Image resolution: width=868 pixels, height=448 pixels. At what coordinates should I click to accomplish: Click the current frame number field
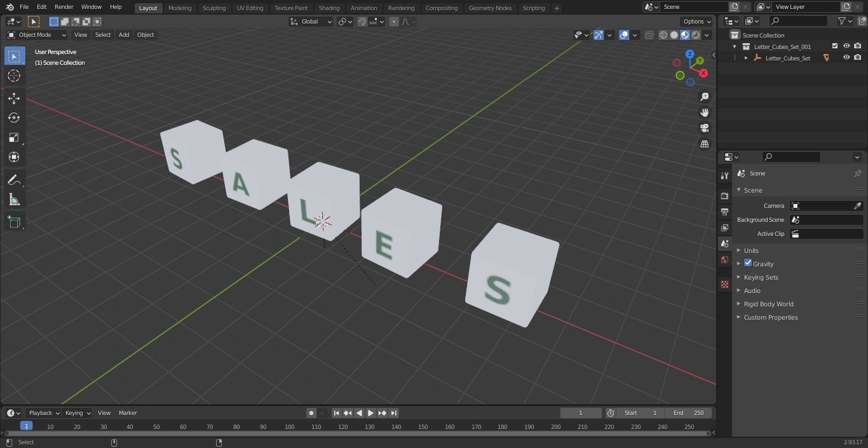[581, 413]
